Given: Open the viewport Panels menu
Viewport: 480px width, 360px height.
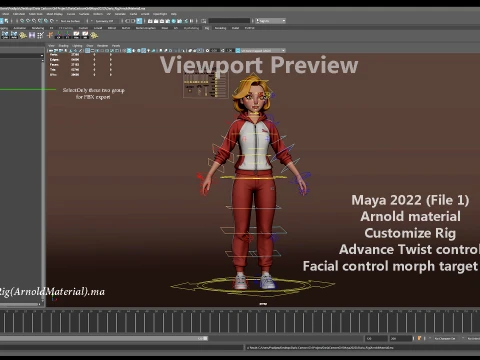Looking at the screenshot, I should (116, 46).
